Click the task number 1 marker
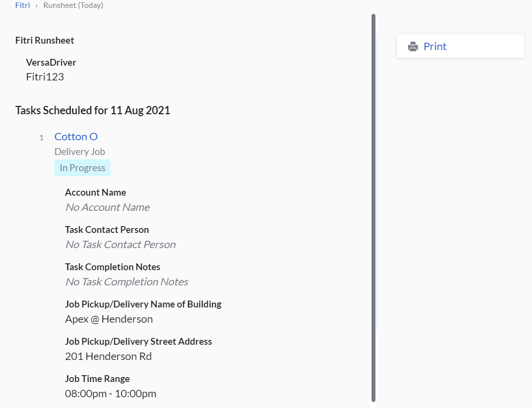 pos(42,137)
